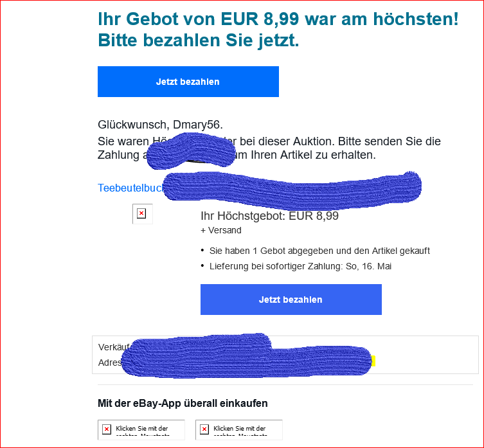Click the Mit der eBay-App überall einkaufen heading
This screenshot has width=484, height=448.
[183, 404]
